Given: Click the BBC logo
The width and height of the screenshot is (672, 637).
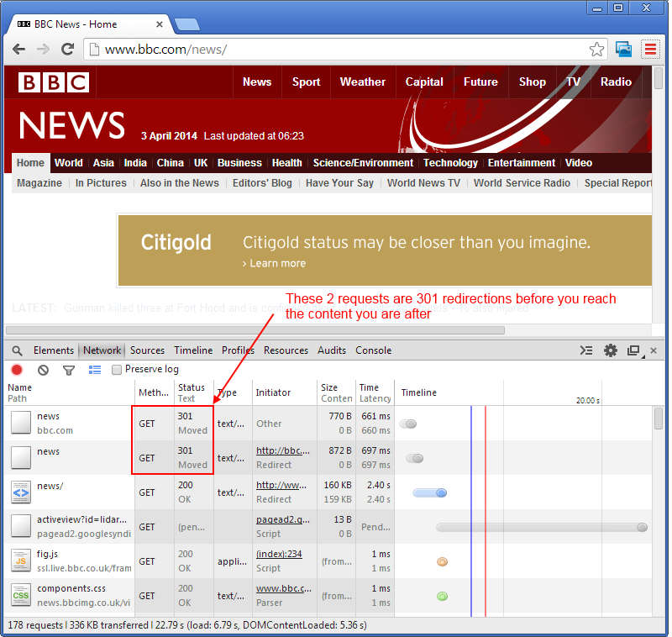Looking at the screenshot, I should [54, 82].
